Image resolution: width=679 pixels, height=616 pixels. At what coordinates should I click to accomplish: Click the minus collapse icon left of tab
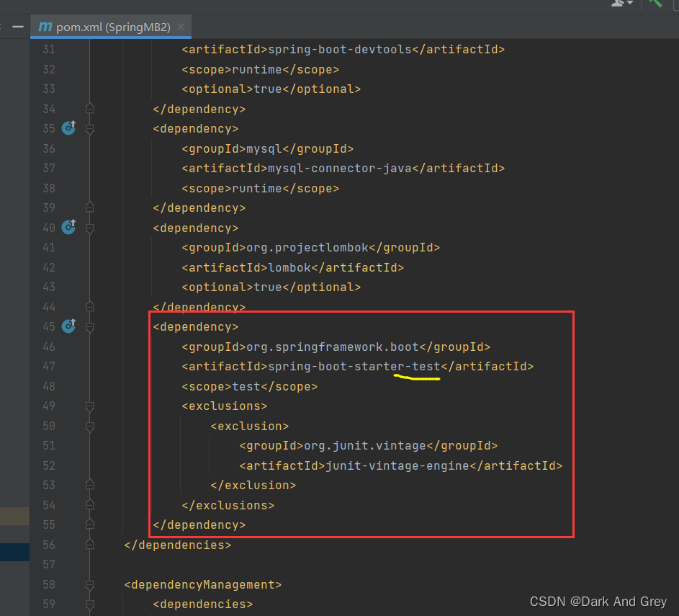18,27
